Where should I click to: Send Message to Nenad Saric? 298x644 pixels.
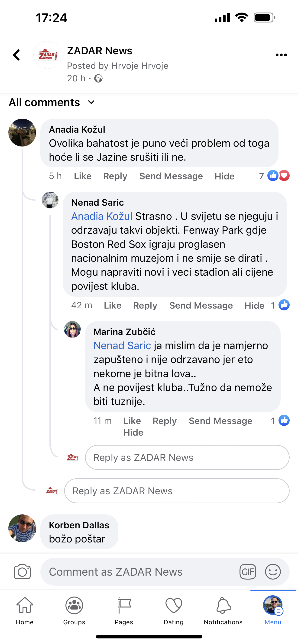coord(201,306)
